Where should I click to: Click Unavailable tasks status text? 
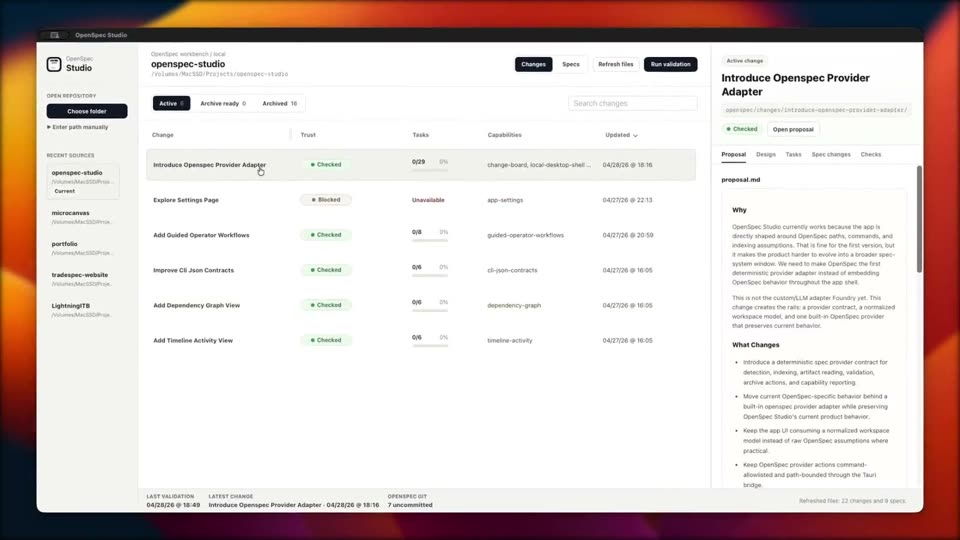pos(428,200)
